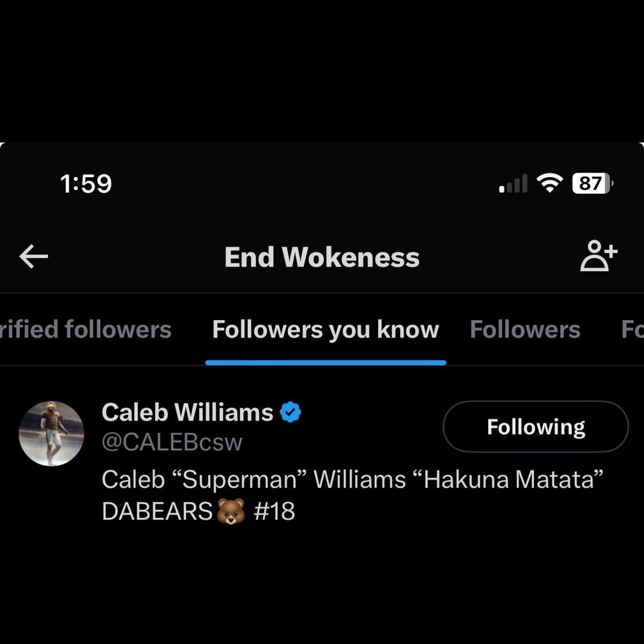Tap the 1:59 clock in status bar
This screenshot has height=644, width=644.
click(x=86, y=184)
